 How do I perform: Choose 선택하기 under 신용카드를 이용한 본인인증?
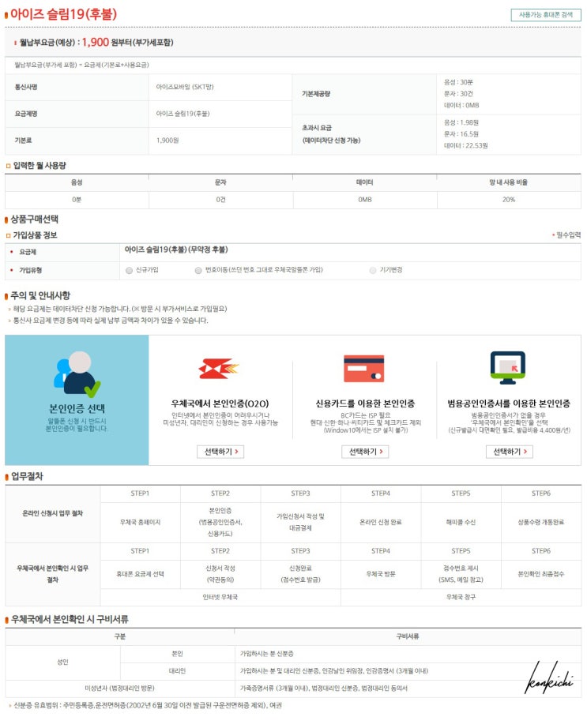(x=365, y=452)
